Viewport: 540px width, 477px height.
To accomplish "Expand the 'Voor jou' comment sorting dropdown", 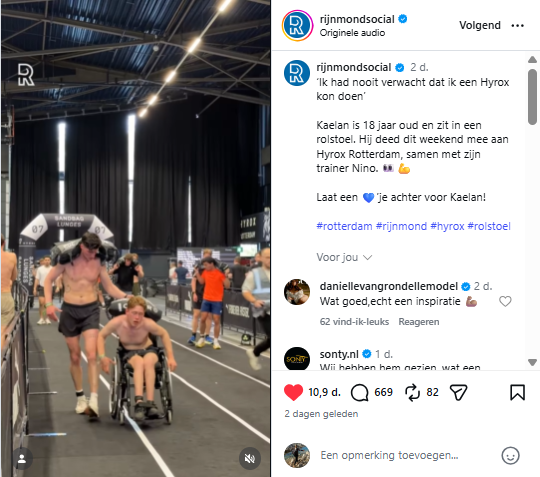I will pyautogui.click(x=344, y=257).
